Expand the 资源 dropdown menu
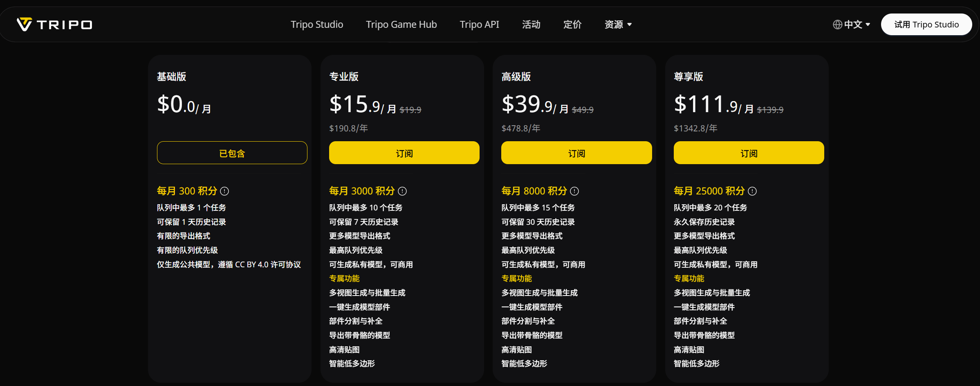Screen dimensions: 980x386 pos(618,25)
